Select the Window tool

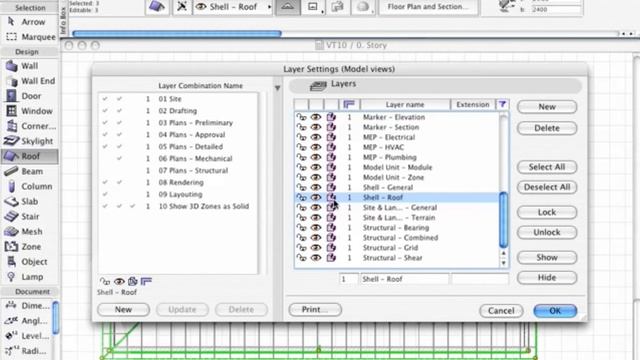click(29, 111)
